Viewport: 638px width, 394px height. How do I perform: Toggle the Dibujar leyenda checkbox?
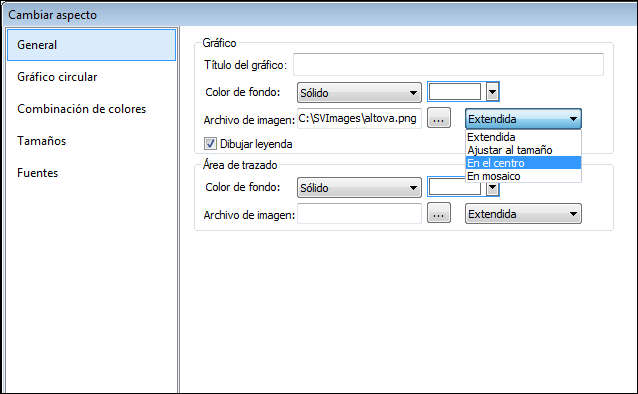(x=210, y=144)
